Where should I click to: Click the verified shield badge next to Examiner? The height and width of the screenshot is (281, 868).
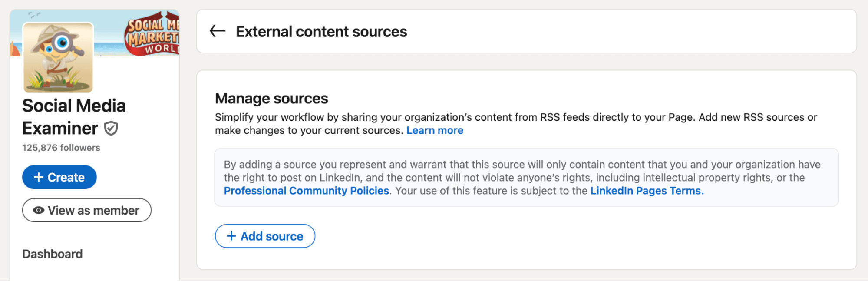click(111, 129)
